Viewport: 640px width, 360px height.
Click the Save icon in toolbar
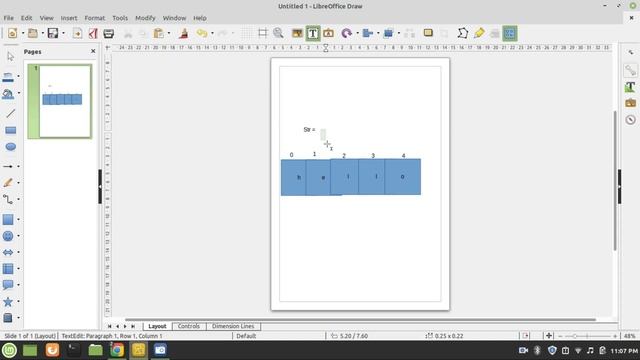[x=53, y=33]
